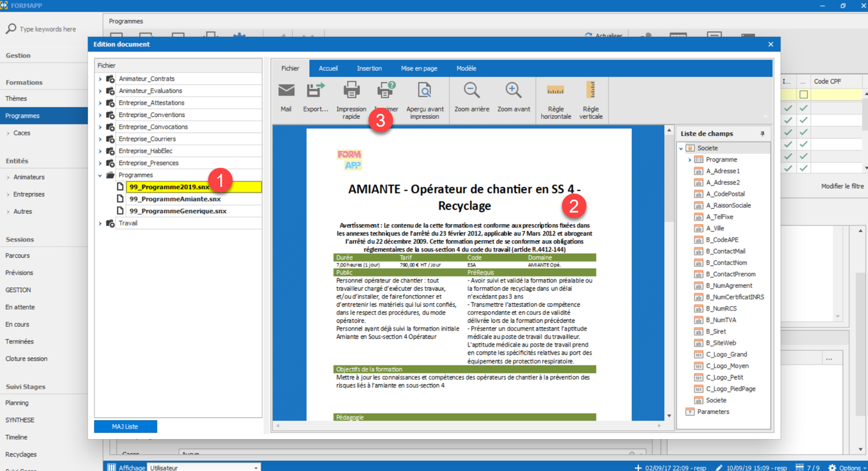The image size is (868, 471).
Task: Open the Affichage Utilisateur dropdown
Action: point(256,467)
